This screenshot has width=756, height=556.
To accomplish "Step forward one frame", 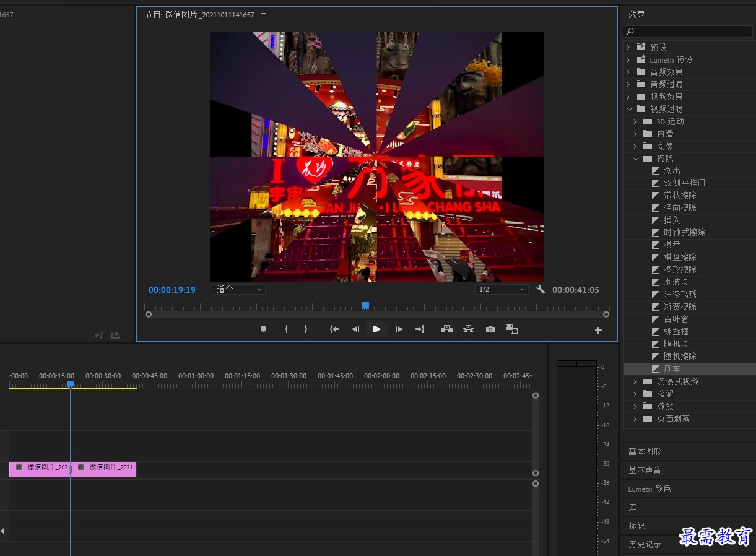I will tap(399, 329).
